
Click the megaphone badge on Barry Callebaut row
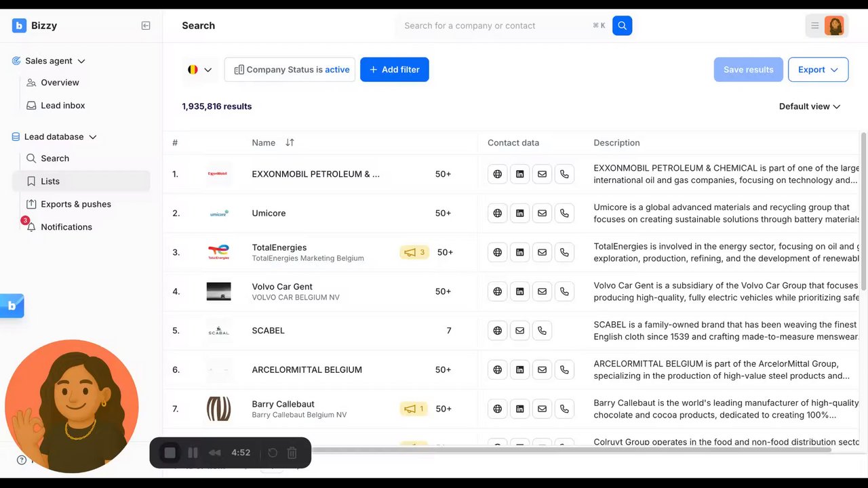pyautogui.click(x=414, y=409)
